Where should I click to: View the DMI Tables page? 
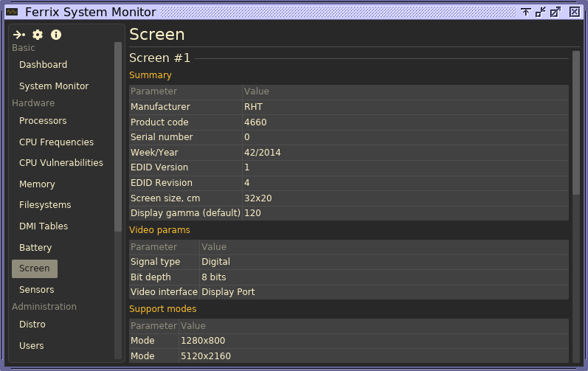(x=44, y=226)
